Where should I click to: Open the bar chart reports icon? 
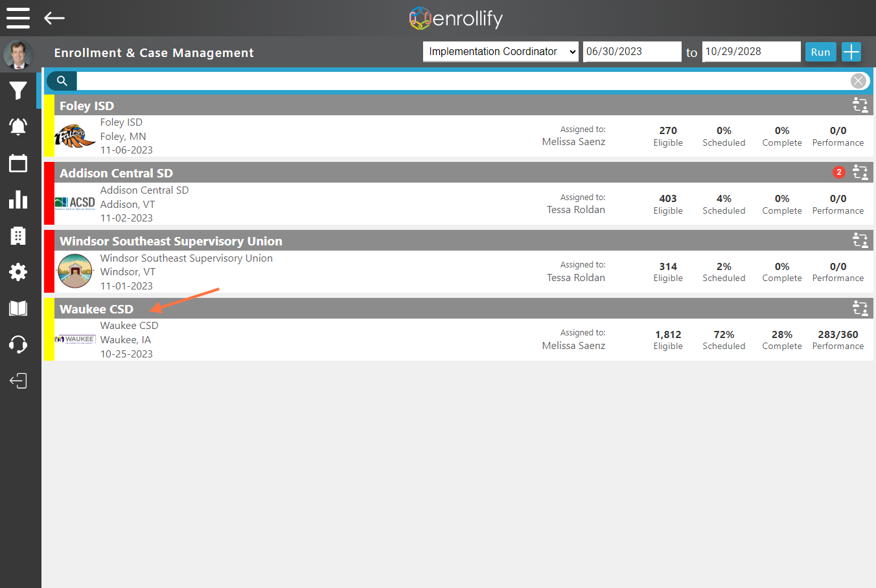pyautogui.click(x=18, y=199)
